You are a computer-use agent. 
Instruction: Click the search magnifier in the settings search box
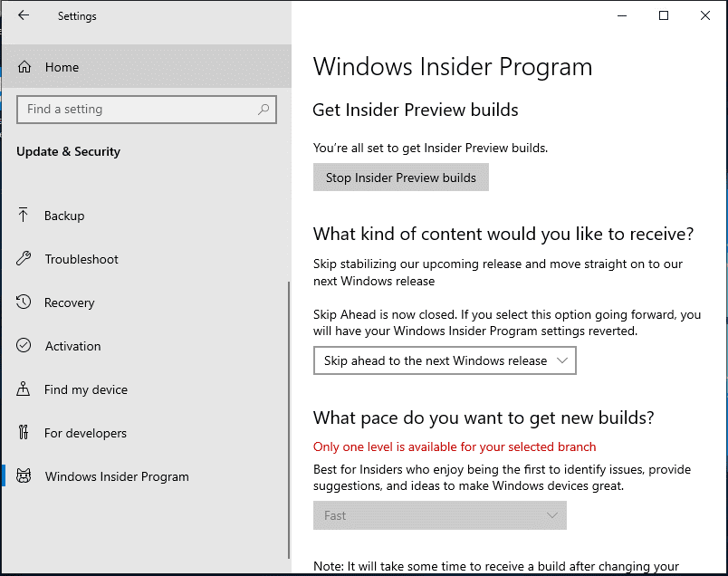pos(263,109)
